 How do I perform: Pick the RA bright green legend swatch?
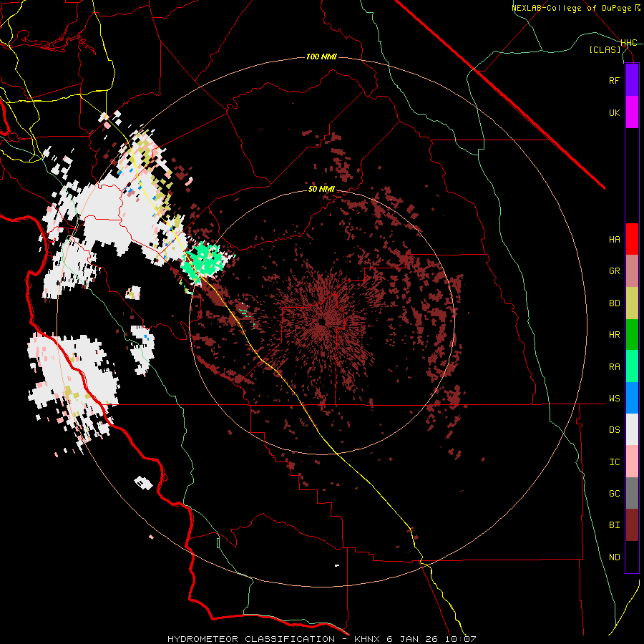pos(632,366)
